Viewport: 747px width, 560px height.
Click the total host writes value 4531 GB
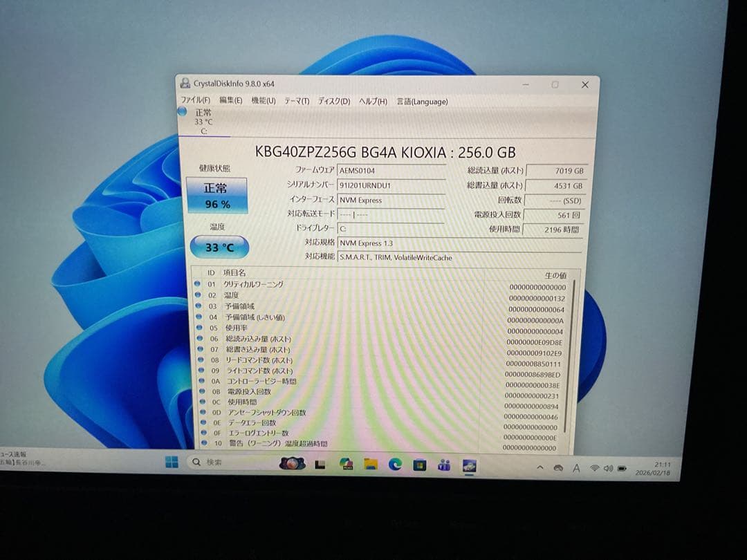[x=555, y=186]
